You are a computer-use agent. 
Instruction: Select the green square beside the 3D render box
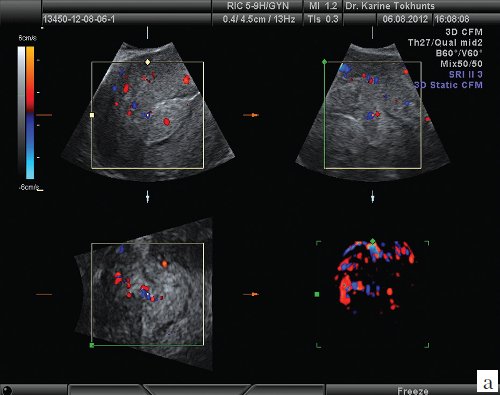tap(317, 294)
